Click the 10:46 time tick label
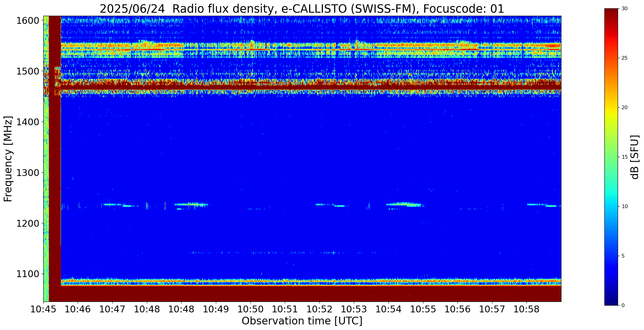 78,309
